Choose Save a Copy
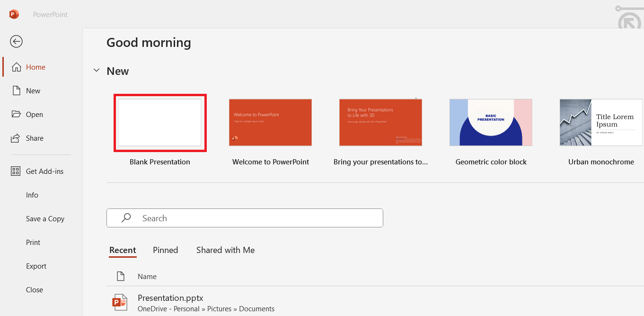This screenshot has height=316, width=644. [x=45, y=219]
